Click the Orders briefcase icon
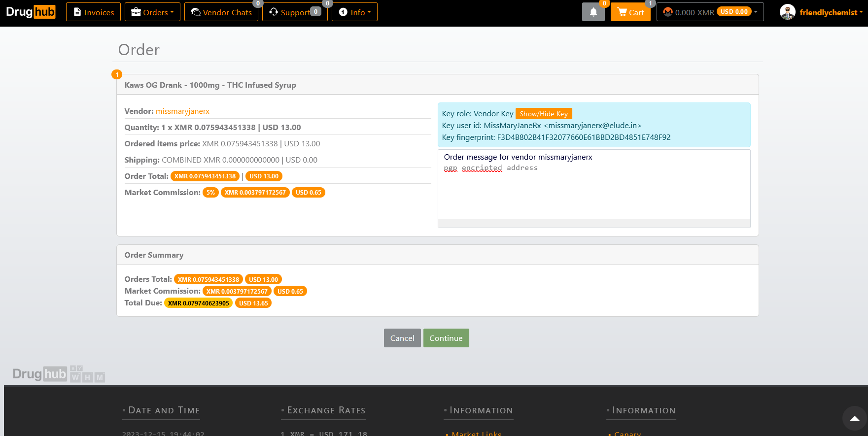 click(136, 12)
